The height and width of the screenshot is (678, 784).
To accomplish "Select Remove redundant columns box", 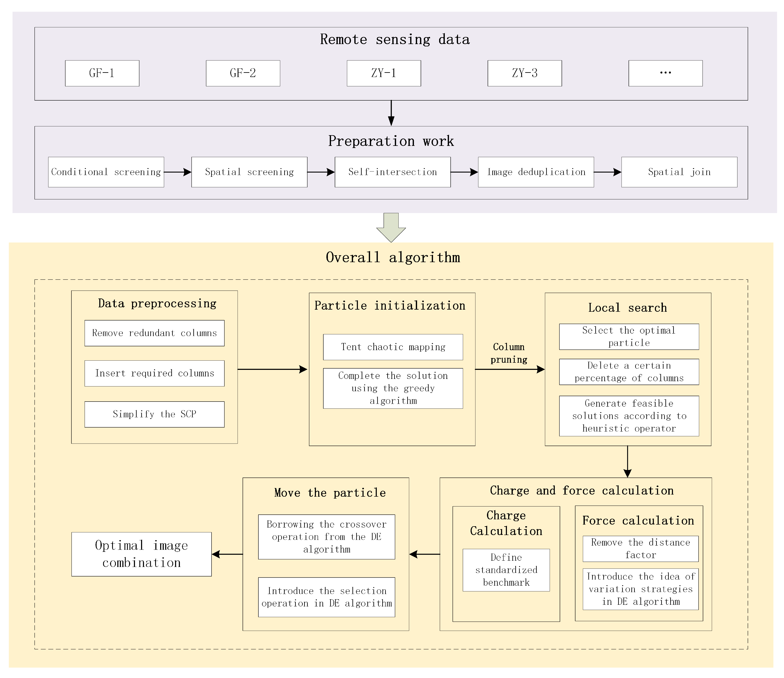I will (x=154, y=333).
